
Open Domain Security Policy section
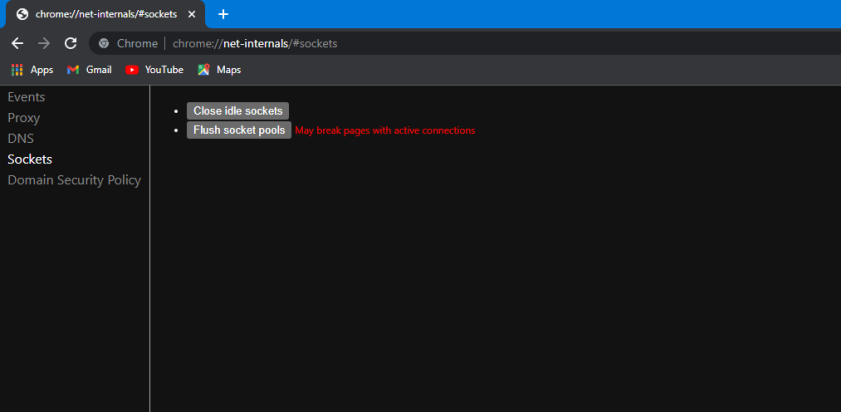pyautogui.click(x=74, y=180)
